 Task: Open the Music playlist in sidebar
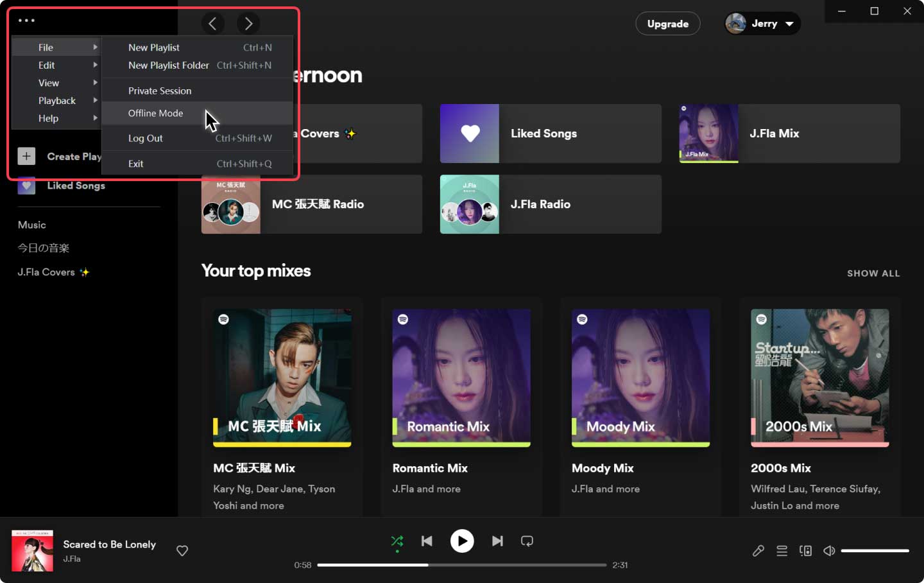32,225
